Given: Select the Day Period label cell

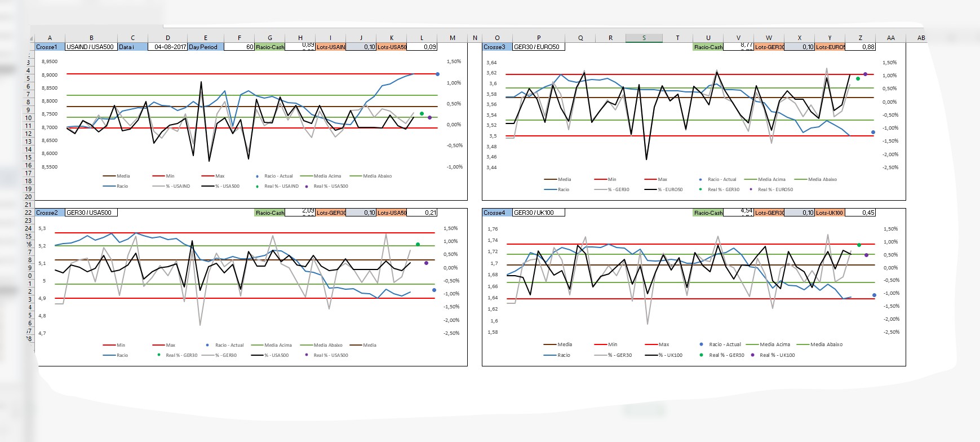Looking at the screenshot, I should point(206,47).
